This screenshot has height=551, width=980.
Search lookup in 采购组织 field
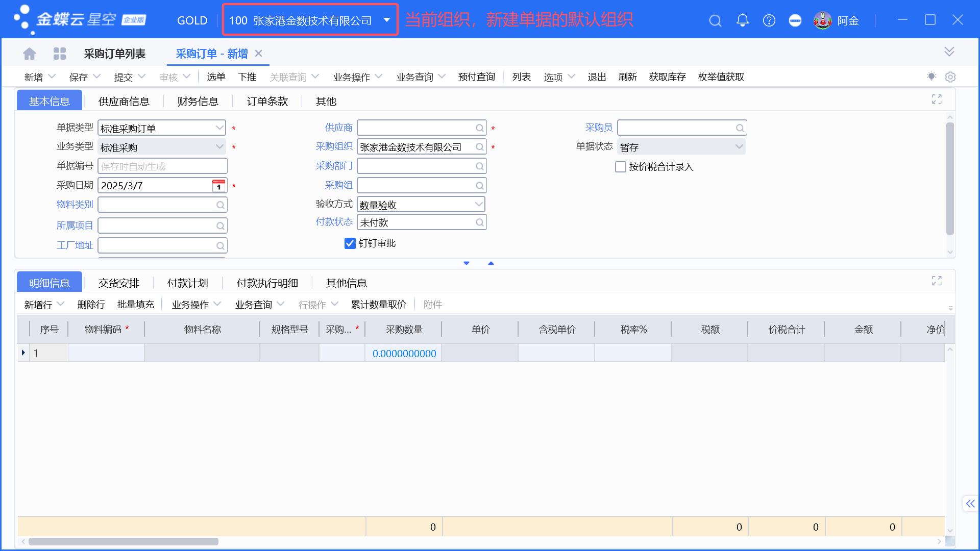click(x=479, y=147)
